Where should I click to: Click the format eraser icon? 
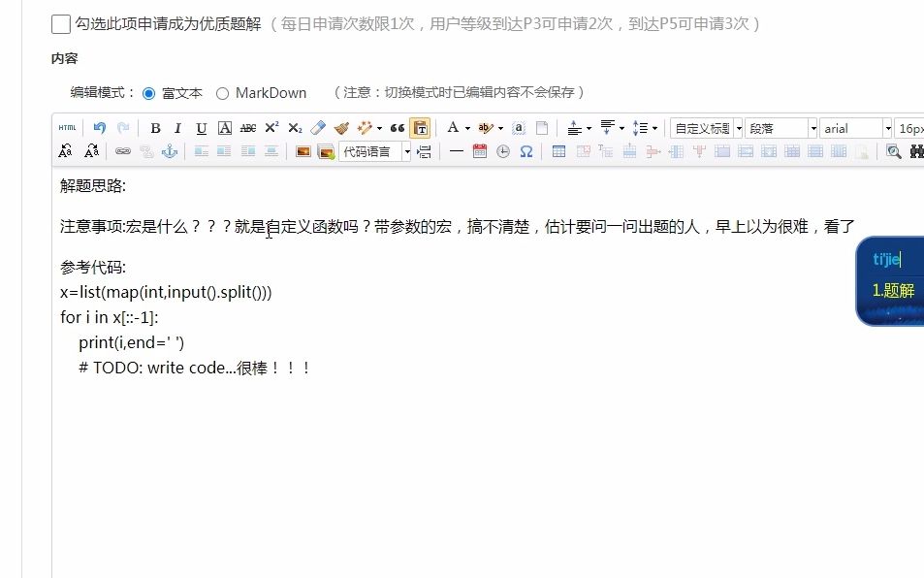point(319,127)
